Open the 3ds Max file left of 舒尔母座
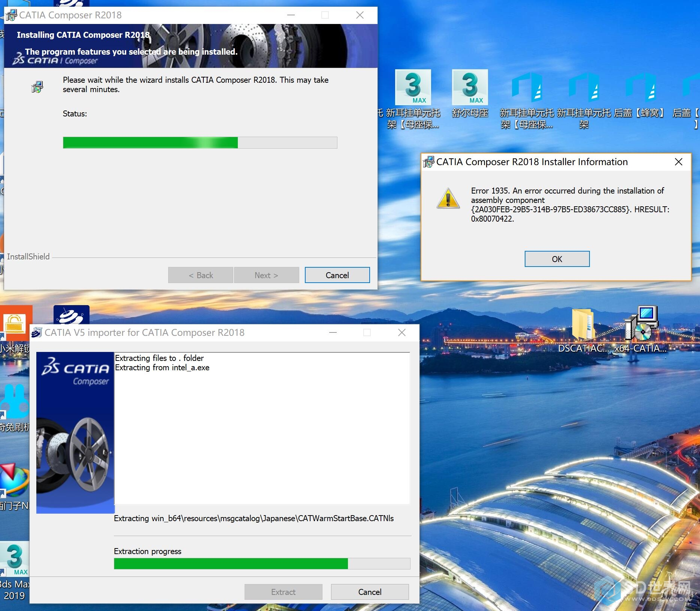Screen dimensions: 700x611 pyautogui.click(x=413, y=99)
